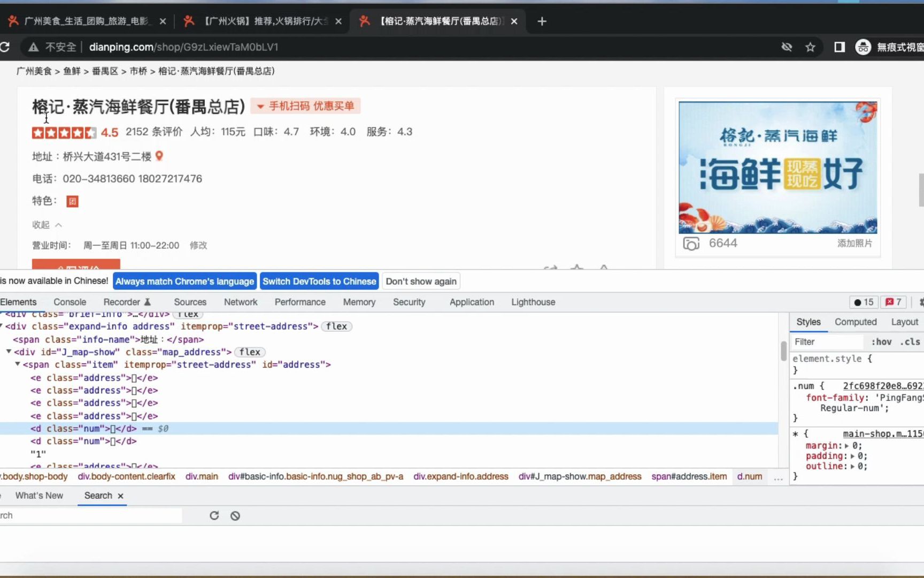Select the What's New drawer tab
924x578 pixels.
[x=39, y=496]
